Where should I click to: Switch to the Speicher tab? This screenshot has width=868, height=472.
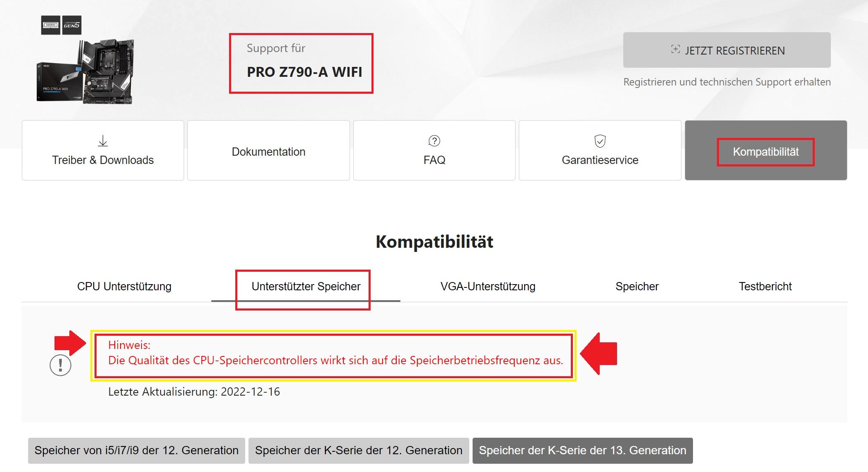click(x=637, y=286)
